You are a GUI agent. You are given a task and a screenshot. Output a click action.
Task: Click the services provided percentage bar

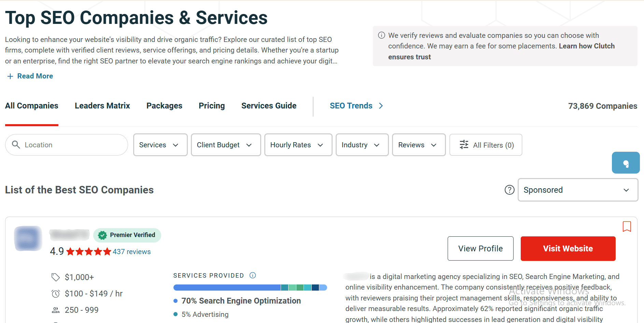[250, 288]
